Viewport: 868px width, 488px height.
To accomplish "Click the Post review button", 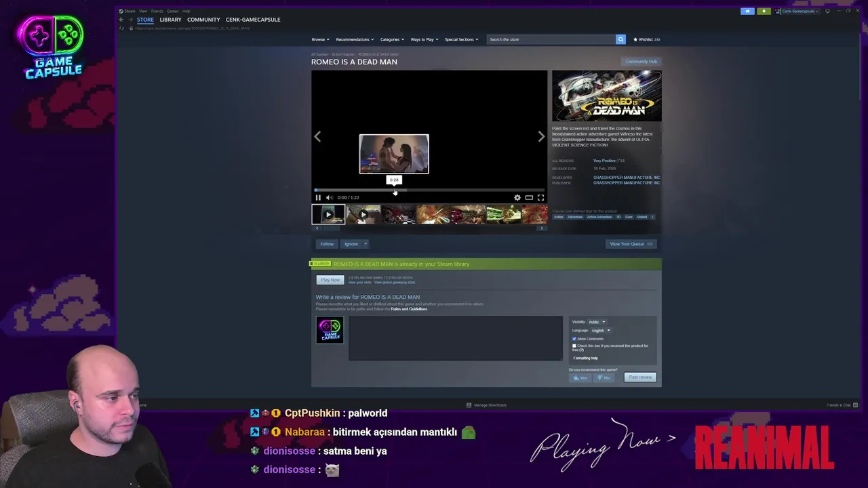I will (x=639, y=378).
